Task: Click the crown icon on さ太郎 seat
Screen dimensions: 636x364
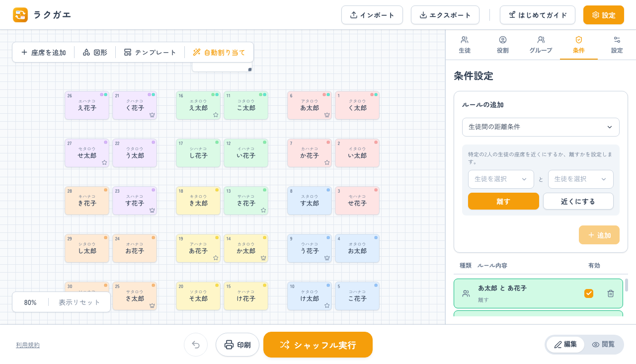Action: click(x=152, y=305)
